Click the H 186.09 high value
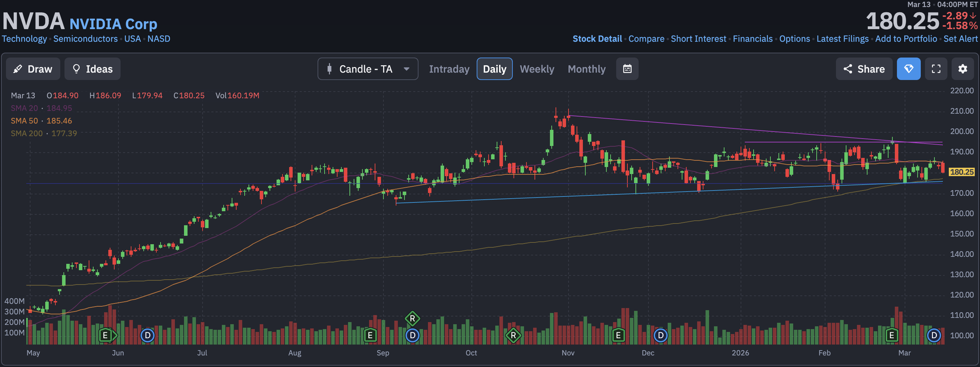The image size is (980, 367). coord(106,95)
